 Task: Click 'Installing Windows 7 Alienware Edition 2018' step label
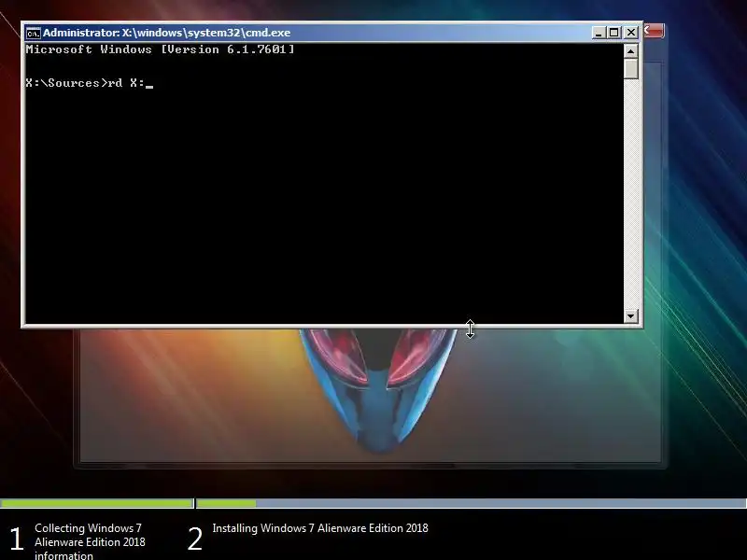(x=320, y=528)
